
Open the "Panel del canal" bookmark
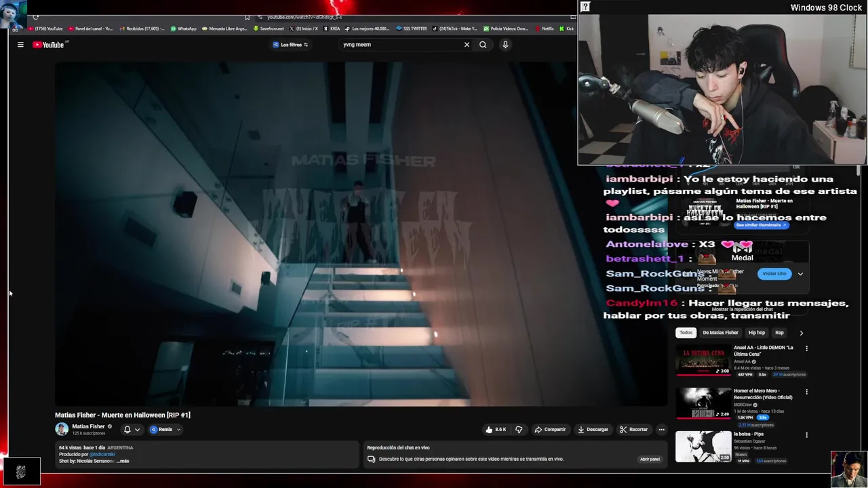pyautogui.click(x=91, y=28)
